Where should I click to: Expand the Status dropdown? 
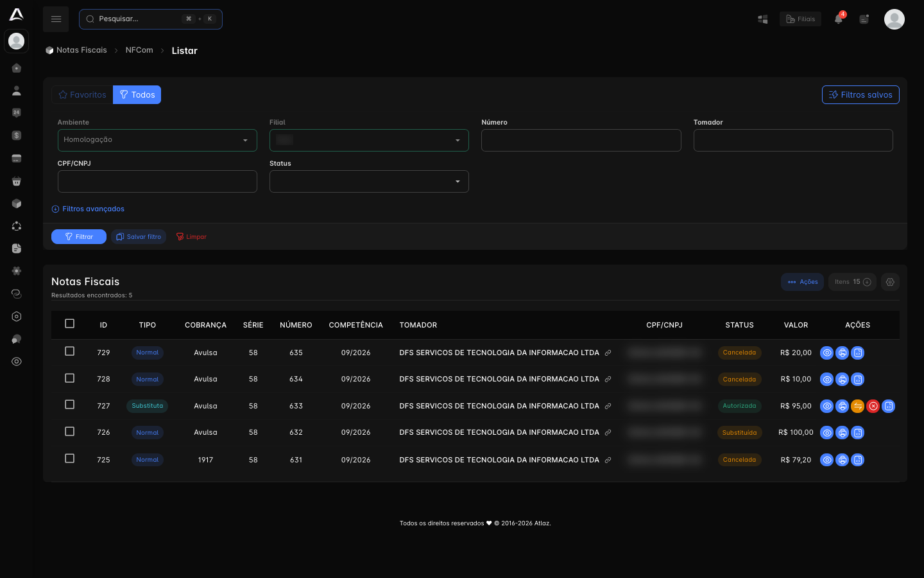tap(369, 181)
